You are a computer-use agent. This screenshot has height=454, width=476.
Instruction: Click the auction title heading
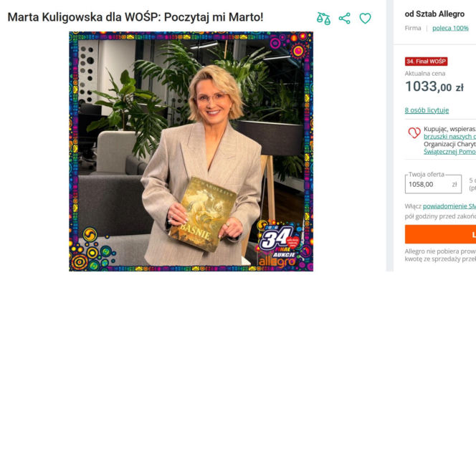coord(135,17)
